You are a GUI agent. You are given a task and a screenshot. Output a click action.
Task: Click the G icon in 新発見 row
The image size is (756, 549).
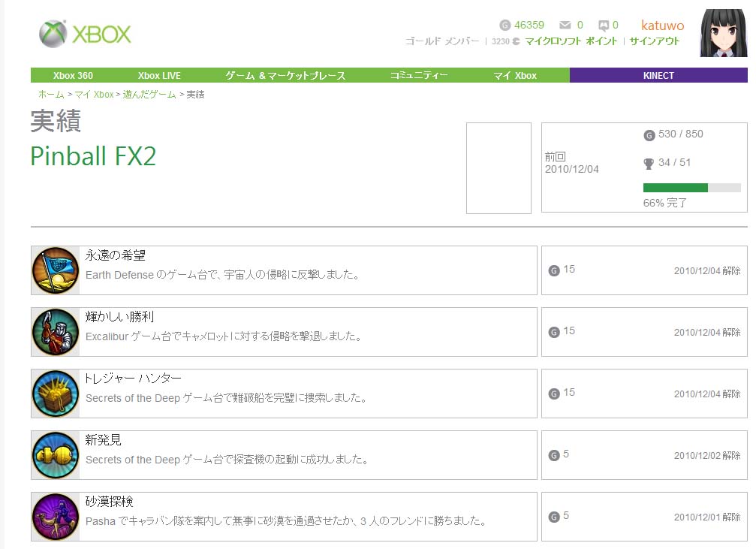pyautogui.click(x=554, y=455)
